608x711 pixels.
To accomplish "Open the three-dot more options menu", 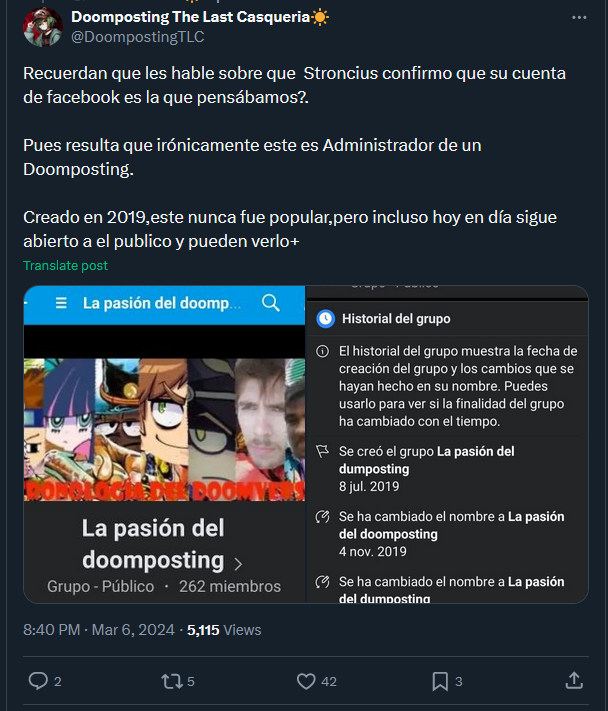I will [x=579, y=18].
